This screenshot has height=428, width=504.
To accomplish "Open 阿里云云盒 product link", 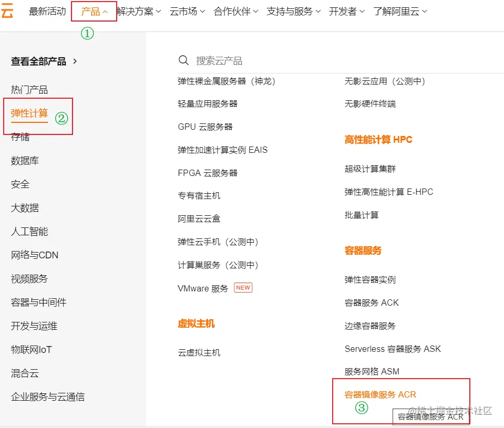I will [199, 218].
